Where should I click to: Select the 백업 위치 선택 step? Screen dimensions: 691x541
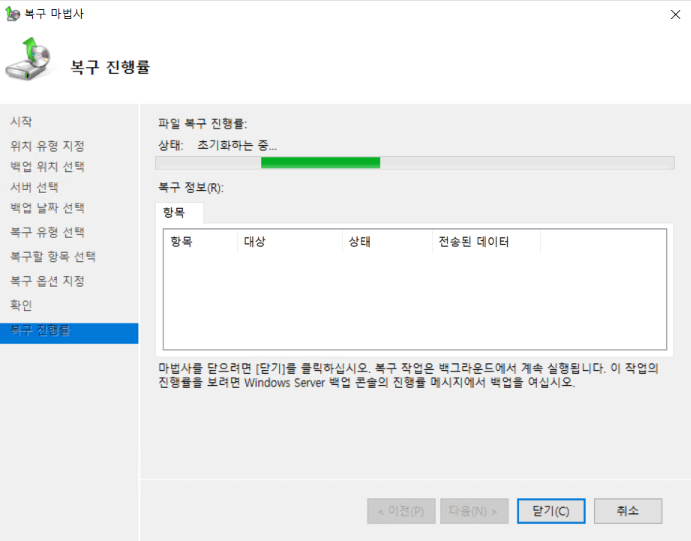click(x=47, y=166)
